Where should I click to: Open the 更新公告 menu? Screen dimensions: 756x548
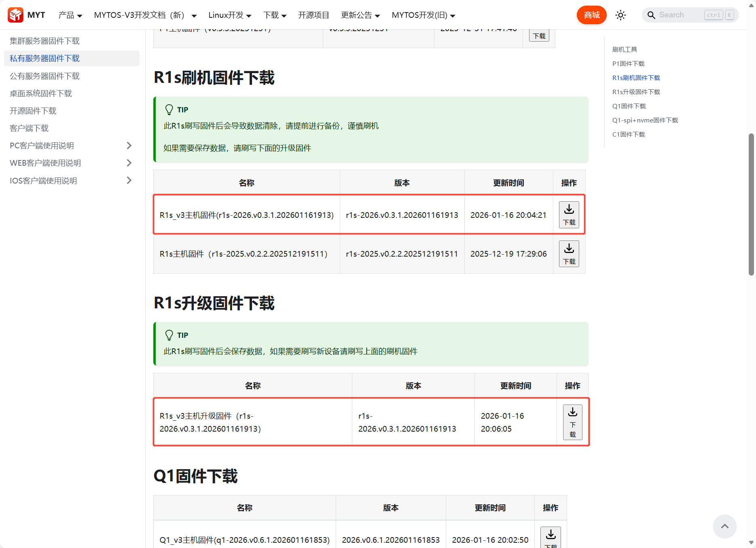[360, 15]
